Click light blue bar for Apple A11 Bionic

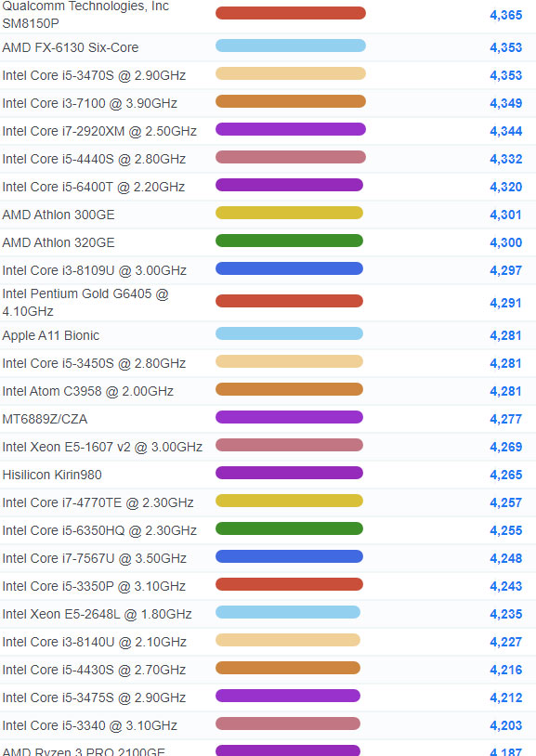pos(289,333)
